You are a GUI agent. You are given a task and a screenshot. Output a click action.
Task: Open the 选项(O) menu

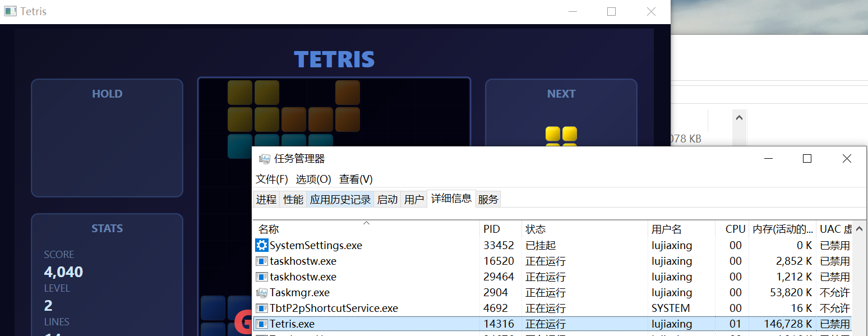[313, 179]
